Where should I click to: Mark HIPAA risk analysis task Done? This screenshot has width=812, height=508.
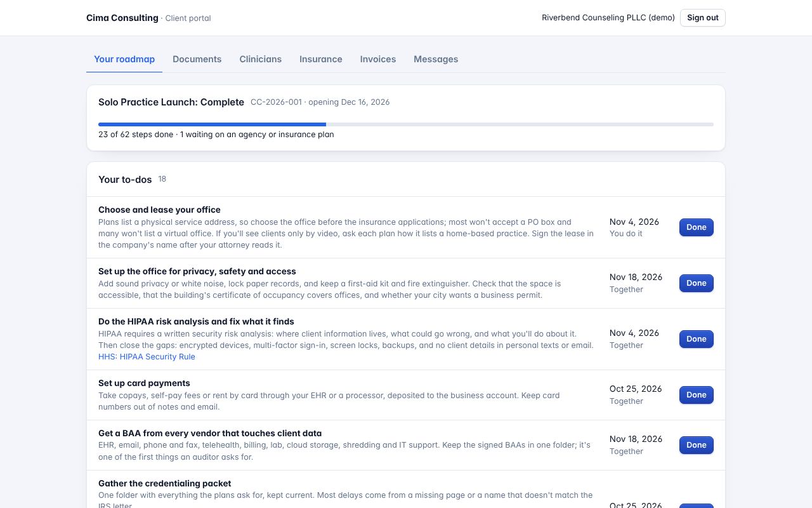tap(697, 339)
